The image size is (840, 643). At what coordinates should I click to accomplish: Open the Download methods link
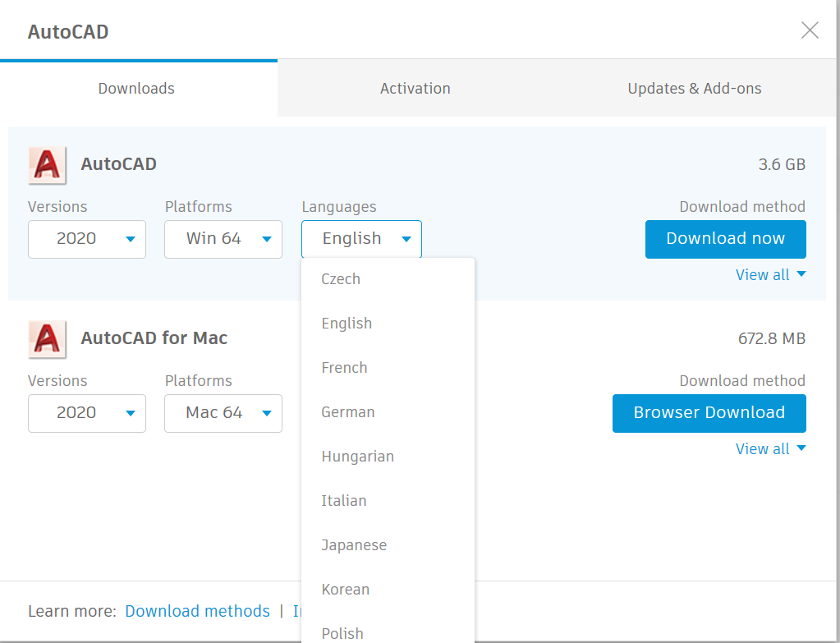pyautogui.click(x=197, y=611)
